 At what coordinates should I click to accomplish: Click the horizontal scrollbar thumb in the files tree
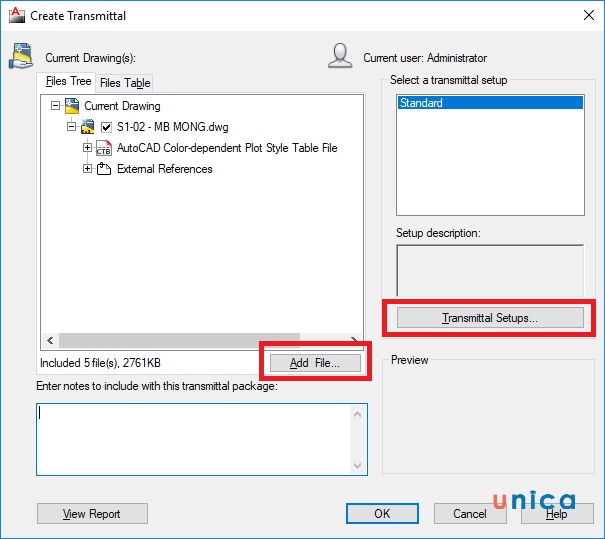pyautogui.click(x=179, y=340)
